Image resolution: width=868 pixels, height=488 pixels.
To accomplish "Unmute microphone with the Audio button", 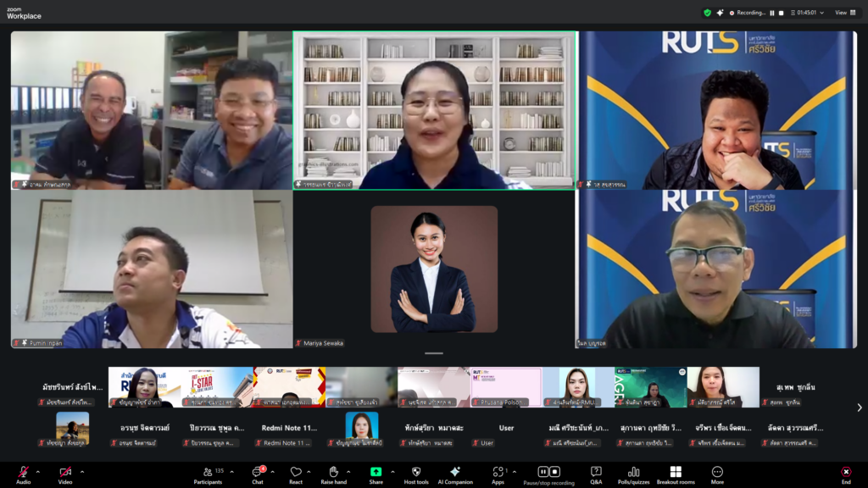I will [x=23, y=473].
